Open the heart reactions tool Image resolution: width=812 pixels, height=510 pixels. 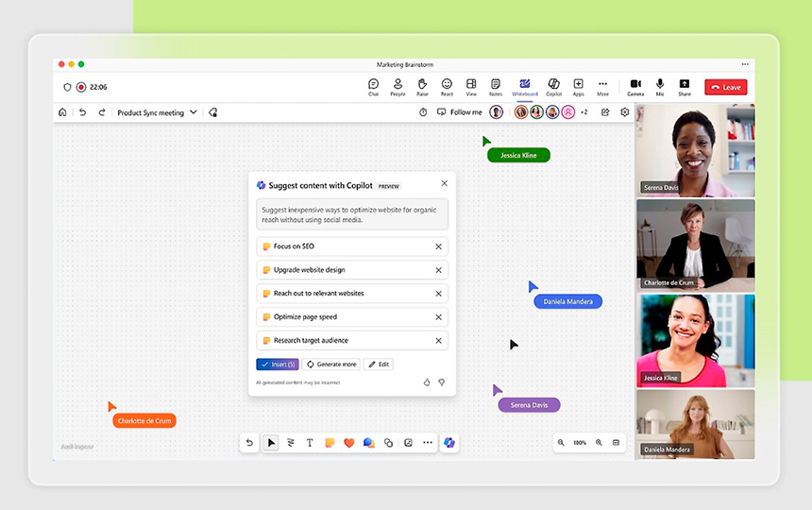click(x=349, y=443)
